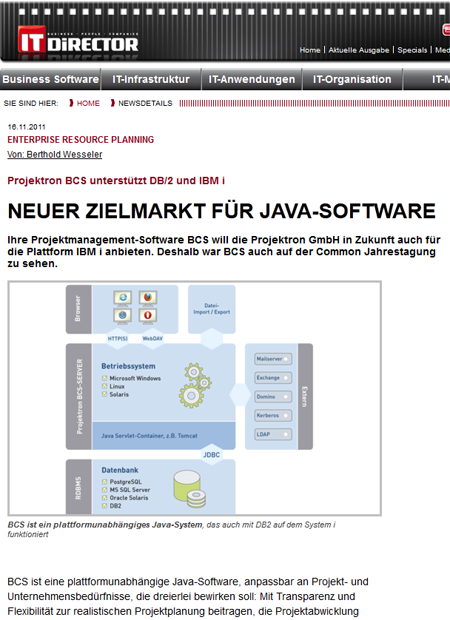This screenshot has height=620, width=450.
Task: Click the Linux checkbox in diagram
Action: pyautogui.click(x=105, y=386)
